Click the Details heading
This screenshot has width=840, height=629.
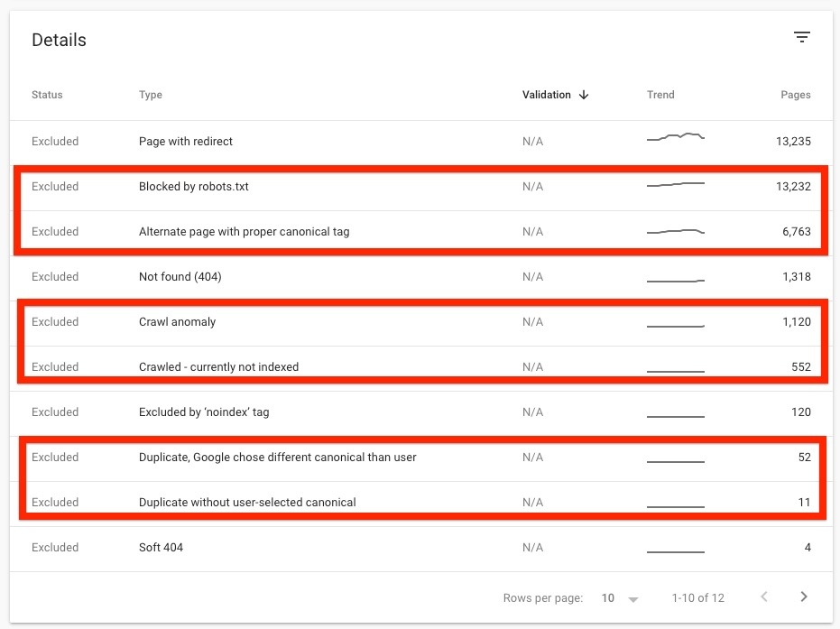[x=59, y=41]
